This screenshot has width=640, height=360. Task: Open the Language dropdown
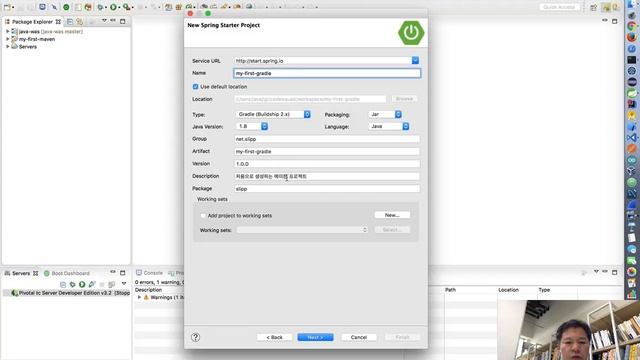(x=405, y=127)
